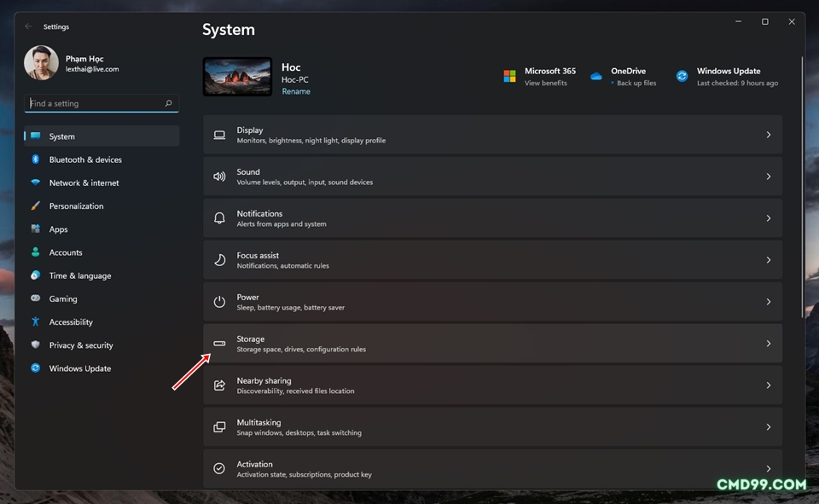Click the Privacy shield icon
Screen dimensions: 819x504
[36, 345]
